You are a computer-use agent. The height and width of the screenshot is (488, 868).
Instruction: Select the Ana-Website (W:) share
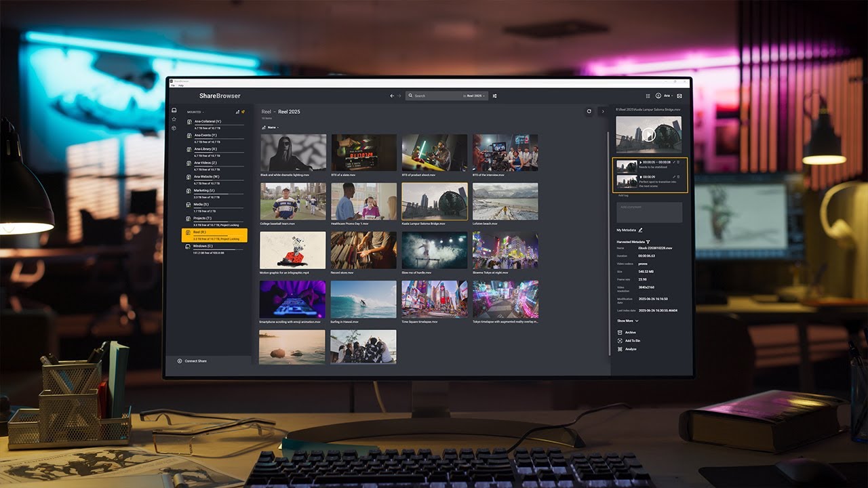tap(214, 180)
